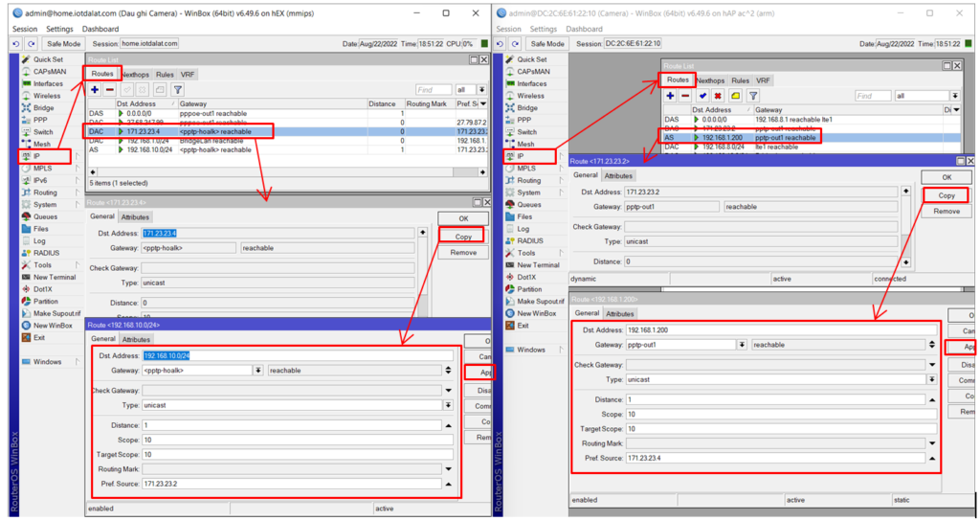Open the Type dropdown in Route 192.168.10.0/24 dialog
This screenshot has height=521, width=980.
(x=448, y=405)
